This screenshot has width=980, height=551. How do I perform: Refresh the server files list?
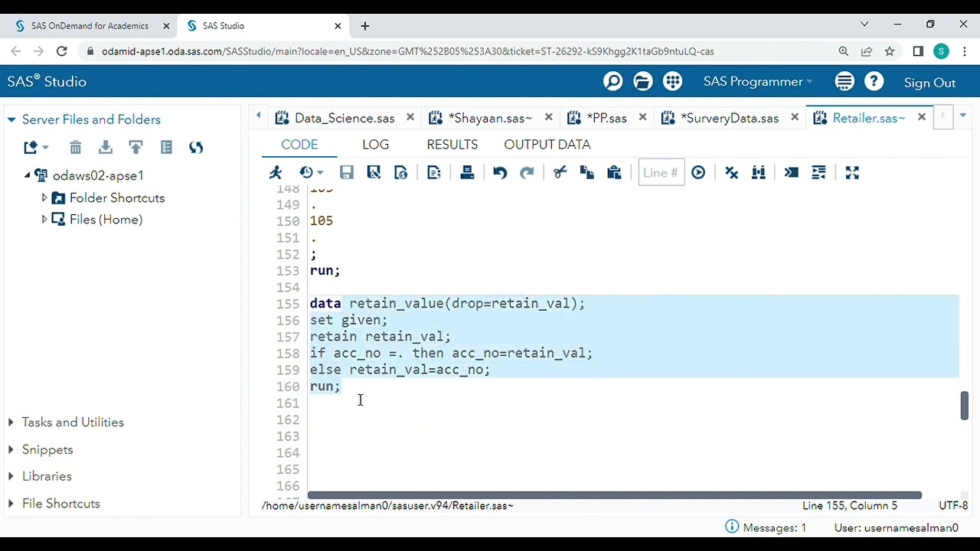click(x=196, y=148)
